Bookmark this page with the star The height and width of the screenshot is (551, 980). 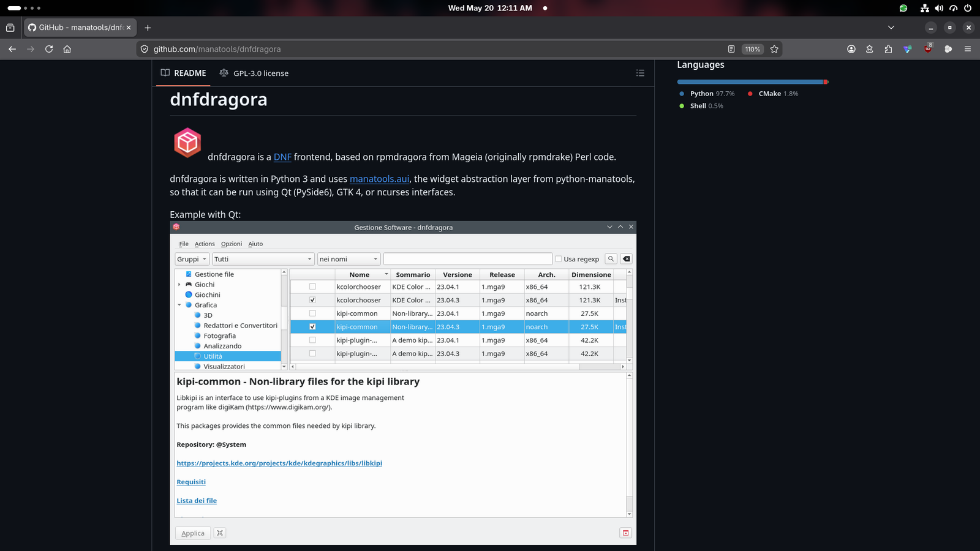pyautogui.click(x=774, y=49)
